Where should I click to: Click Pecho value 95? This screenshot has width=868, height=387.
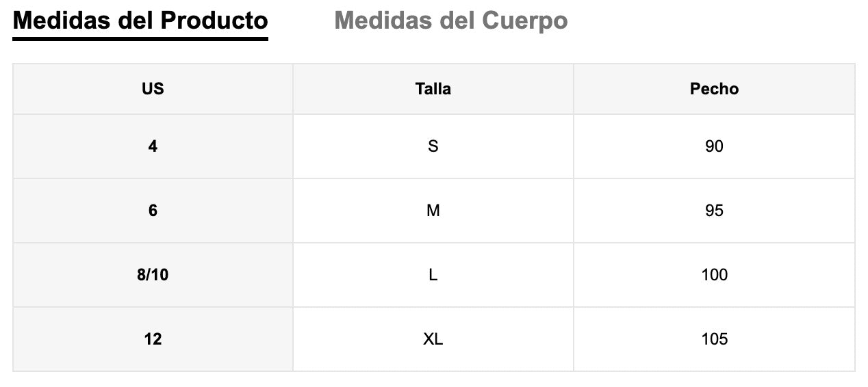(714, 211)
